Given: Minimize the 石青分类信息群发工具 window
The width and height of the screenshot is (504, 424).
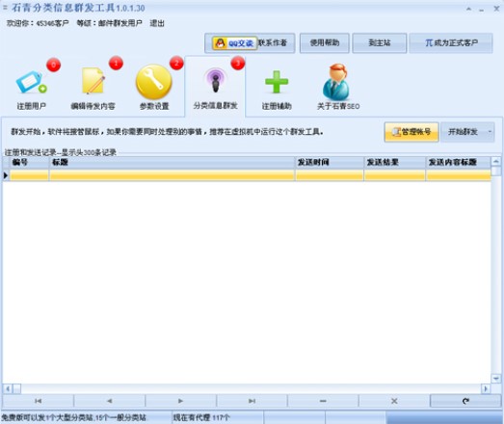Looking at the screenshot, I should point(482,10).
